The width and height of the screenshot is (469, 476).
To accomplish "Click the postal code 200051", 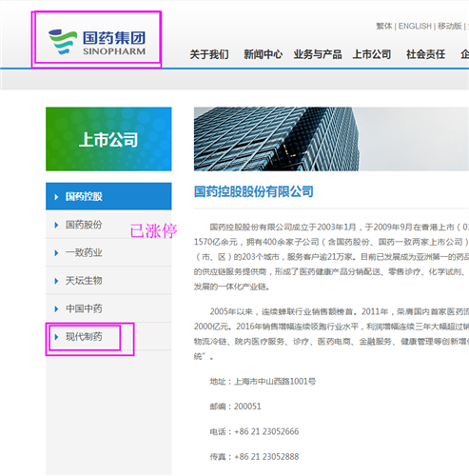I will 247,407.
